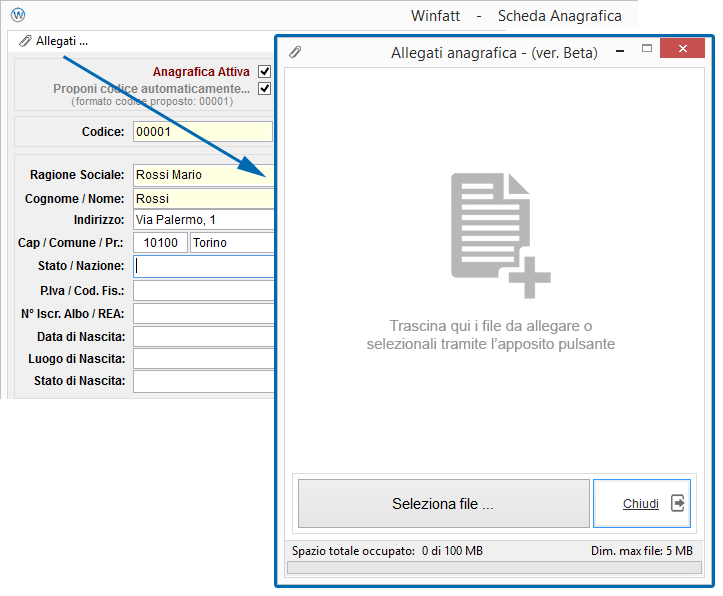
Task: Close the Allegati anagrafica window
Action: [682, 48]
